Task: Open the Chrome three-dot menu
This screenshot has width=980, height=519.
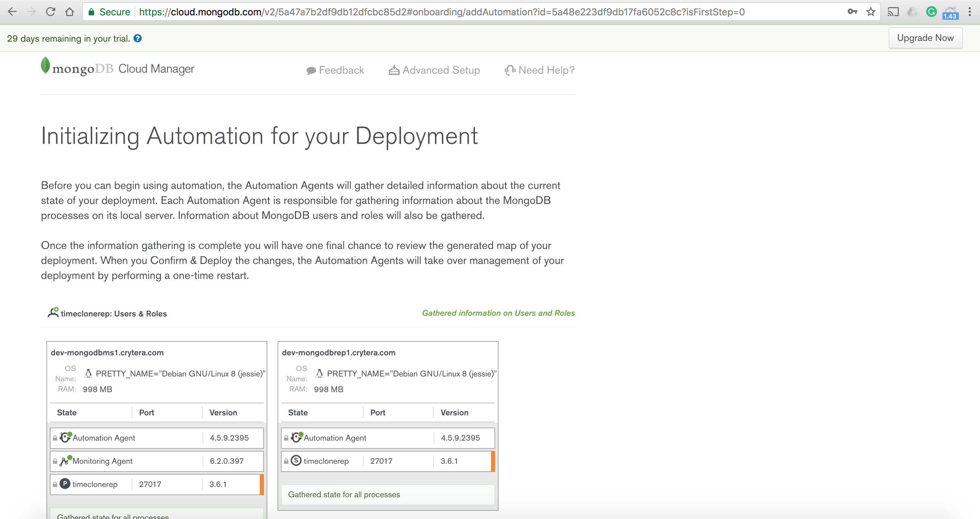Action: click(969, 12)
